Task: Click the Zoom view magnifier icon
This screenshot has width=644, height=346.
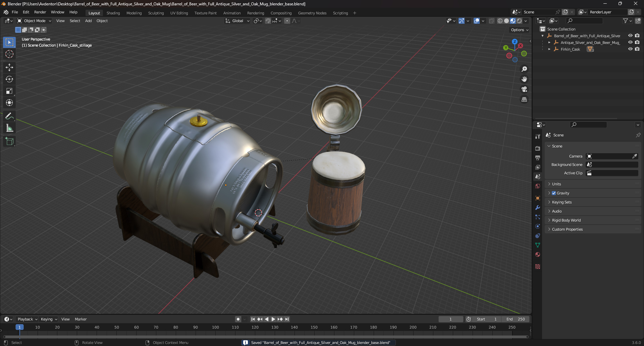Action: 524,69
